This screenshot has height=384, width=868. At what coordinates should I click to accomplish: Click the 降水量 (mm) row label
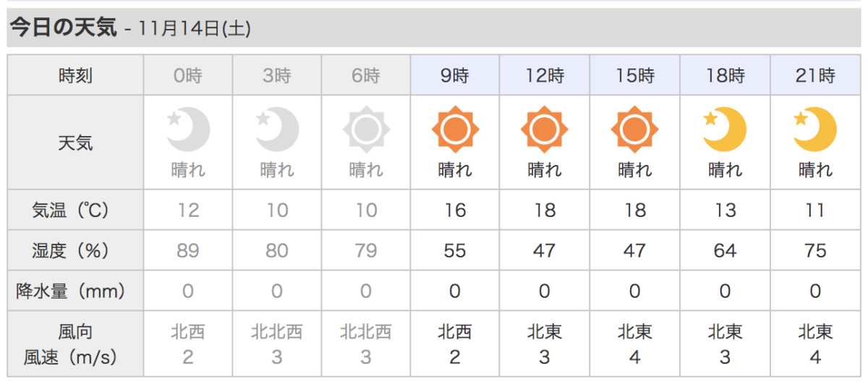(75, 291)
